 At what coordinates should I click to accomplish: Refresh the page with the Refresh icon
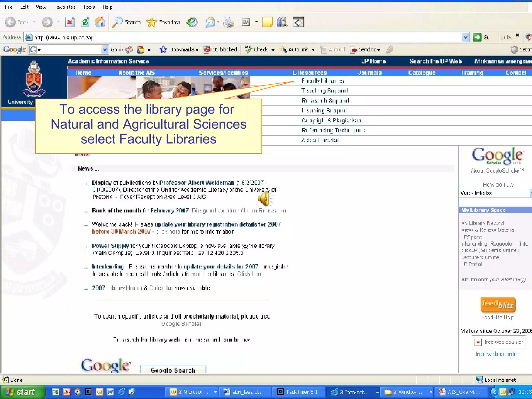(x=85, y=22)
